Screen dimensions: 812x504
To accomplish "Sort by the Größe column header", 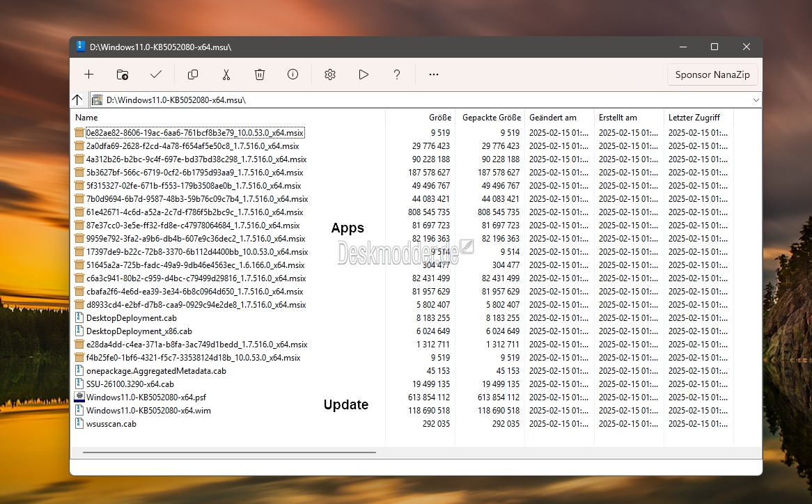I will point(439,118).
